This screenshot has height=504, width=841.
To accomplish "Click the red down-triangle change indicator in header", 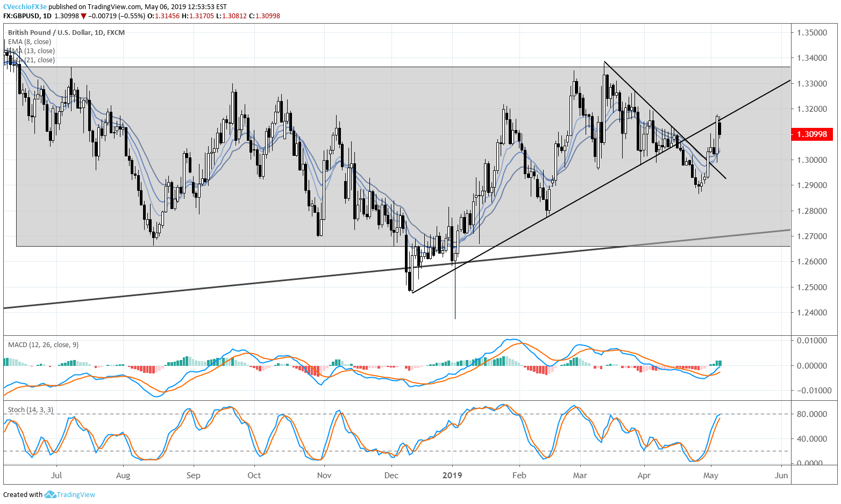I will pos(83,16).
